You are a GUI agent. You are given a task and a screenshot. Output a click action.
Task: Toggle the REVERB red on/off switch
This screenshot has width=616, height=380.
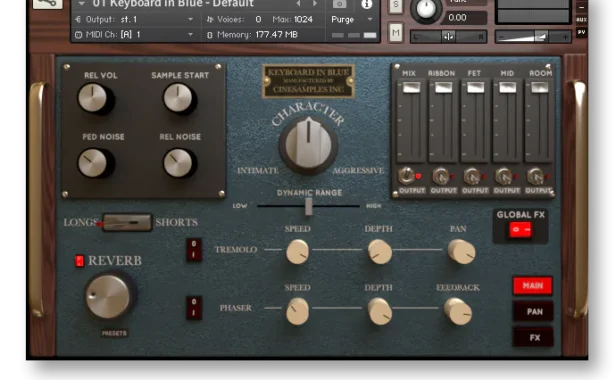click(79, 261)
